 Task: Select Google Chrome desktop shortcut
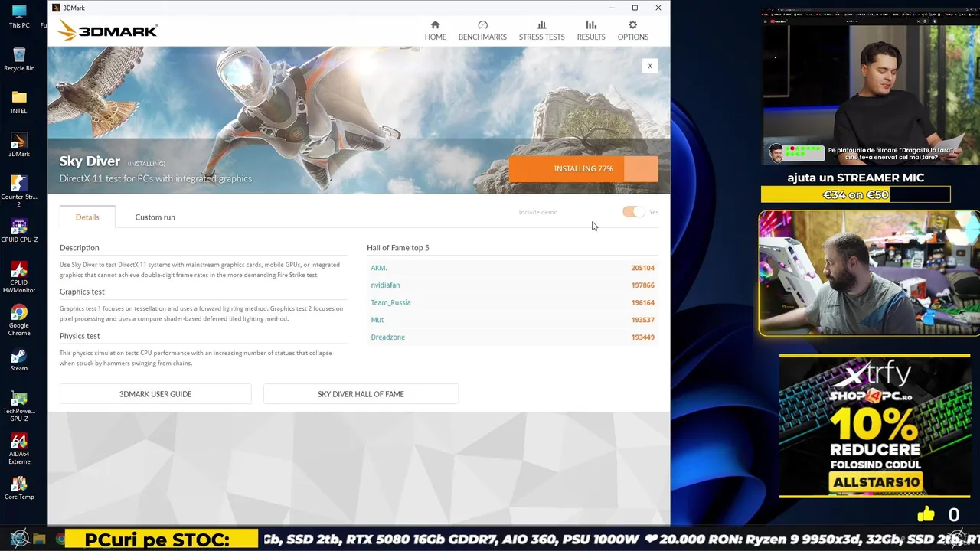pos(19,320)
